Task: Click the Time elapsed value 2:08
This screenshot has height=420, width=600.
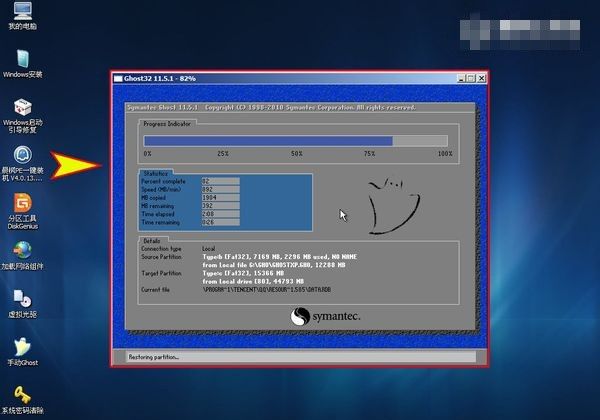Action: coord(221,214)
